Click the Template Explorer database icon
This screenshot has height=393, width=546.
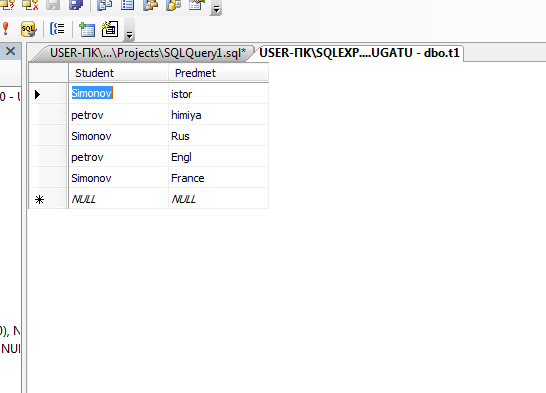[173, 5]
